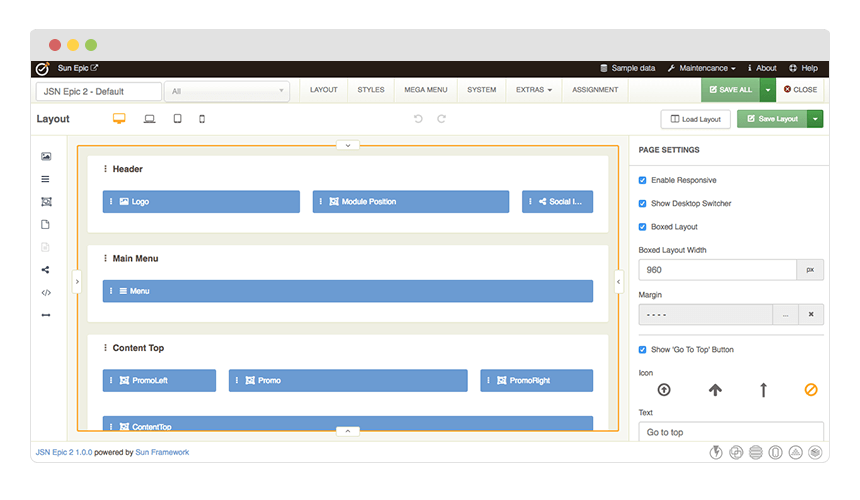Screen dimensions: 860x500
Task: Select the share element icon in sidebar
Action: click(x=46, y=270)
